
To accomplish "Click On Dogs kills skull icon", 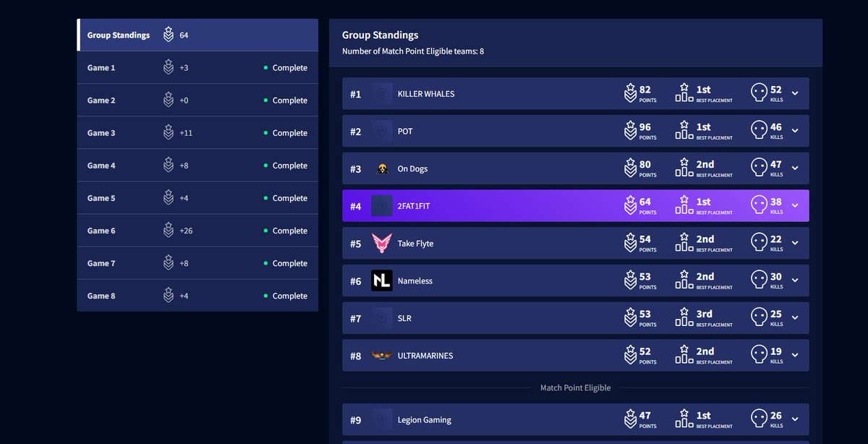I will pyautogui.click(x=759, y=168).
